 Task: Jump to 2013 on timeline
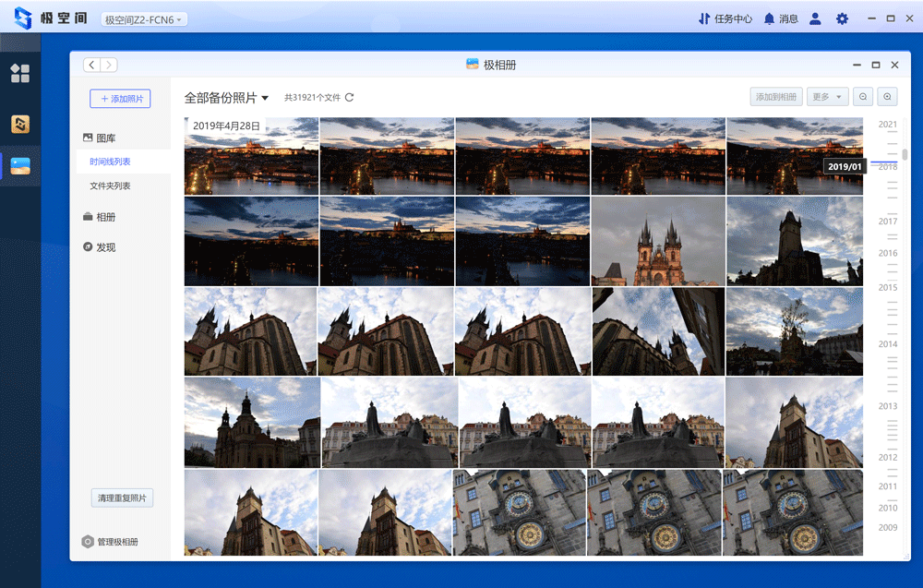(x=888, y=406)
